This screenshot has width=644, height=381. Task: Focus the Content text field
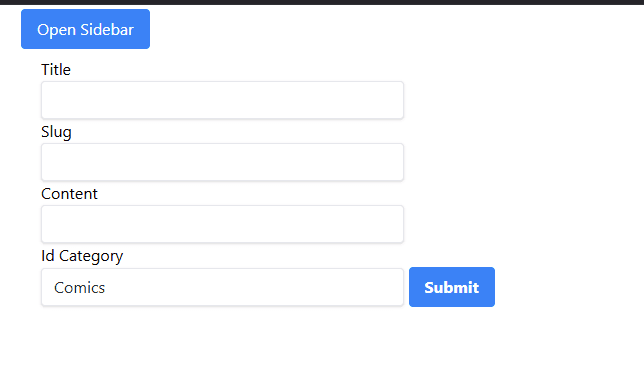222,224
